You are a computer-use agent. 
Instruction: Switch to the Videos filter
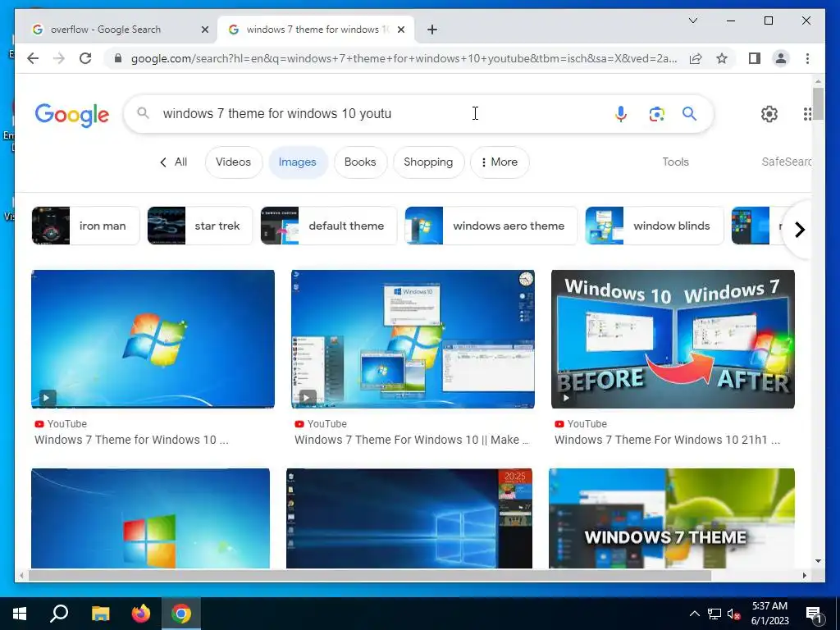(x=234, y=162)
